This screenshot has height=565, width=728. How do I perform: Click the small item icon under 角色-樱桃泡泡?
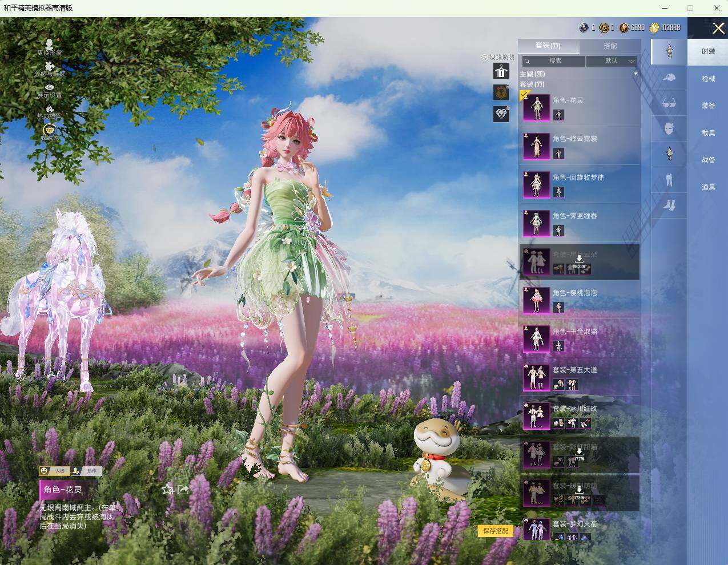[x=558, y=308]
